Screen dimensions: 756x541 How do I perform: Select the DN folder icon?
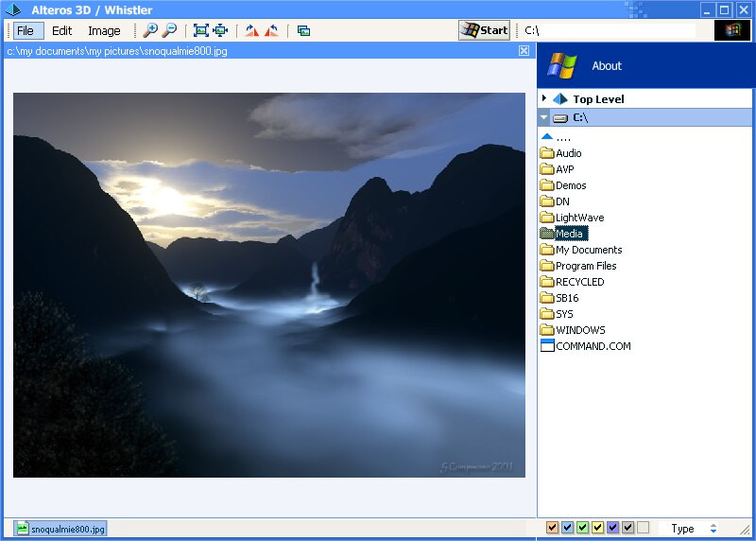(x=547, y=201)
